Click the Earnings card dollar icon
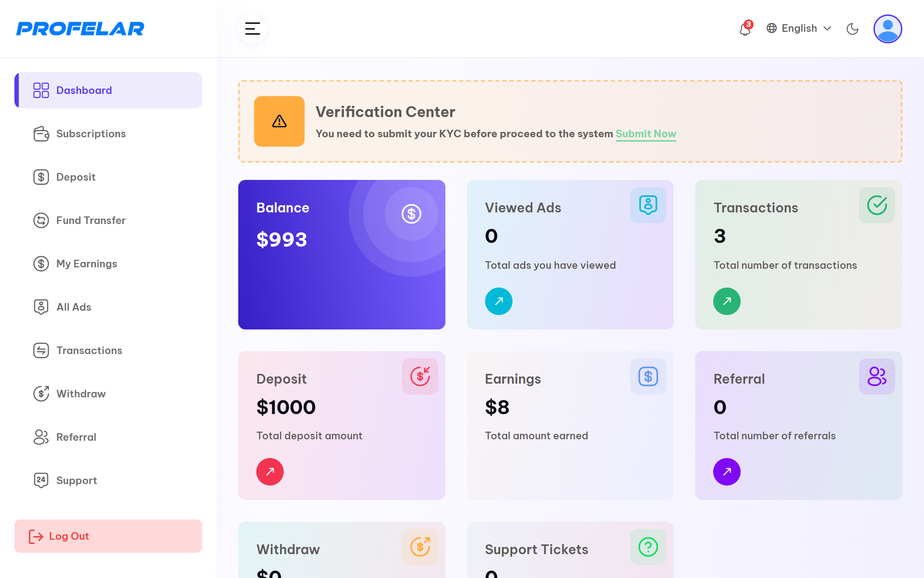Screen dimensions: 924x578 (x=648, y=376)
